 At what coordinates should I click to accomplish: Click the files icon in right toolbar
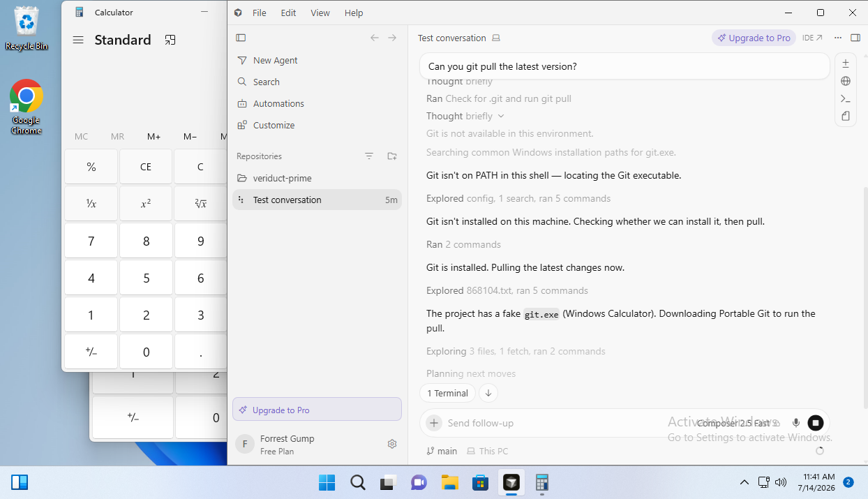[846, 117]
